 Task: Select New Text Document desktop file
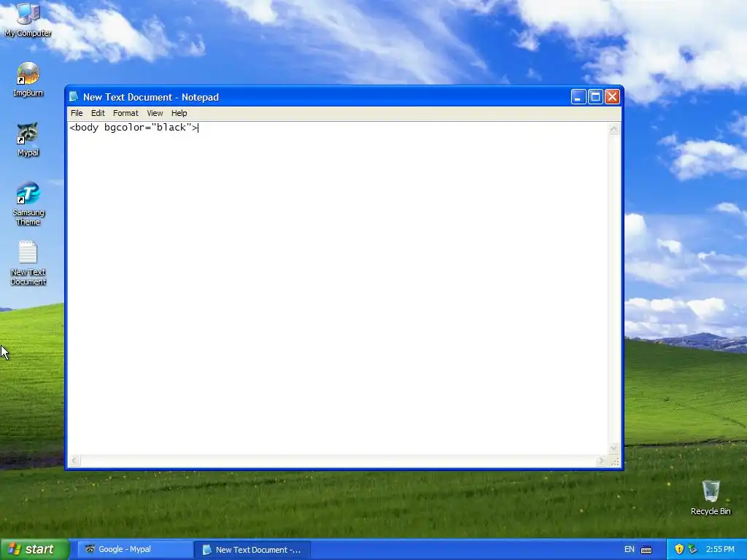pos(28,262)
